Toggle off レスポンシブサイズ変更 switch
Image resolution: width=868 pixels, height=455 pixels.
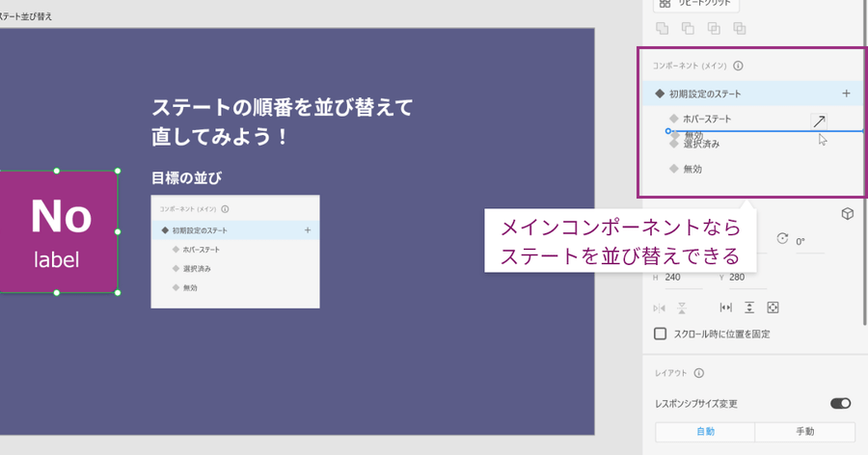click(840, 404)
